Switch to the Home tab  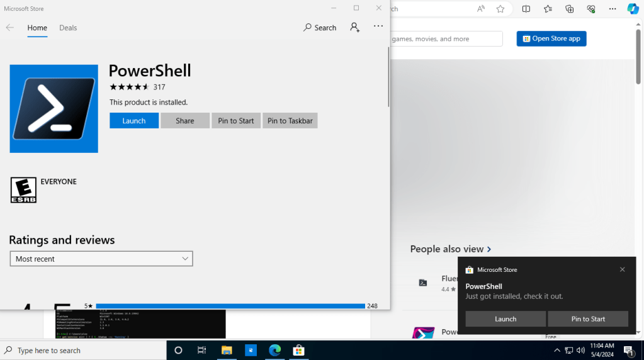coord(37,28)
